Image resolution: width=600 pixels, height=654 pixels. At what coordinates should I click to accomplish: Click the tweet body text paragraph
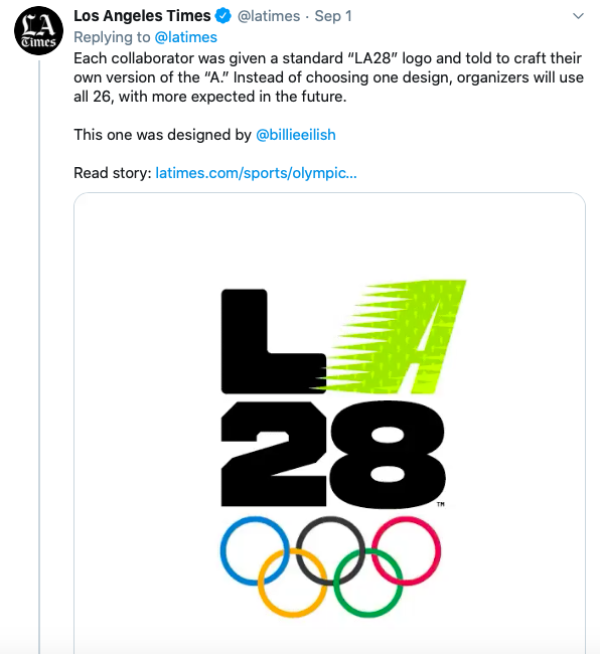tap(329, 77)
